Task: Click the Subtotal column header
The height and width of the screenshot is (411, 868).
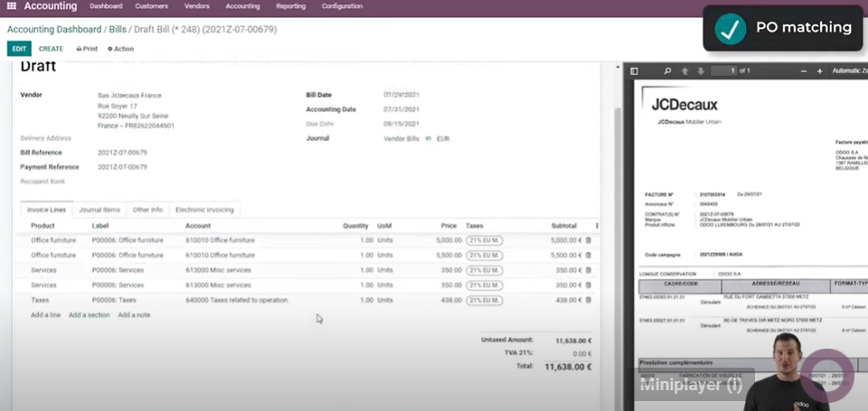Action: (564, 226)
